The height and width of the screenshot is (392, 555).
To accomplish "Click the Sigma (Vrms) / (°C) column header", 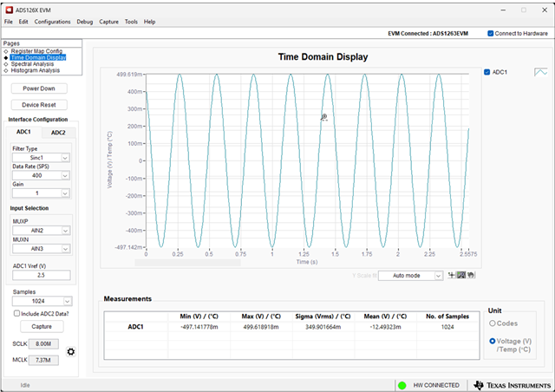I will (323, 317).
